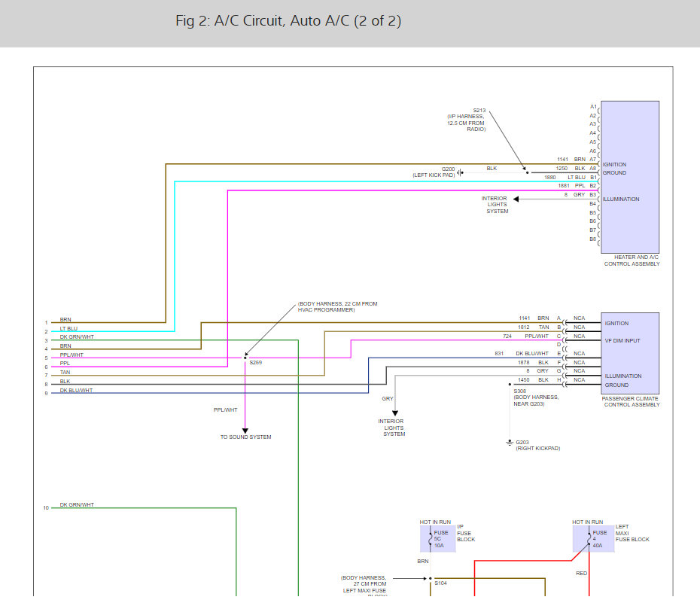Click circuit number 1878 near BLK pin F
Screen dimensions: 700x606
tap(524, 363)
